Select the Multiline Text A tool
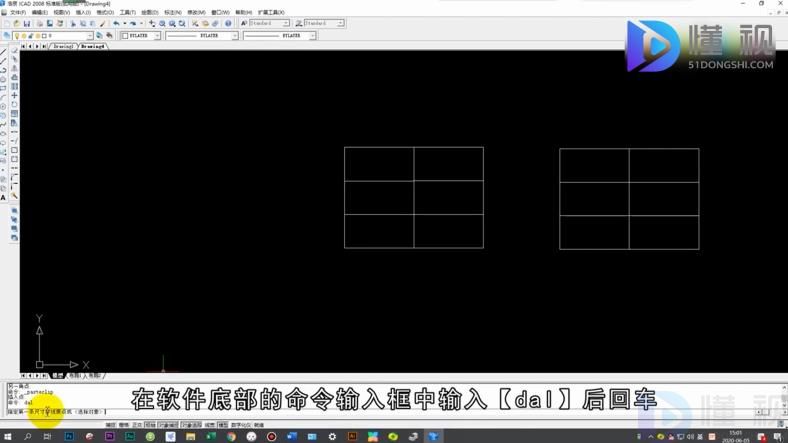788x443 pixels. point(4,197)
